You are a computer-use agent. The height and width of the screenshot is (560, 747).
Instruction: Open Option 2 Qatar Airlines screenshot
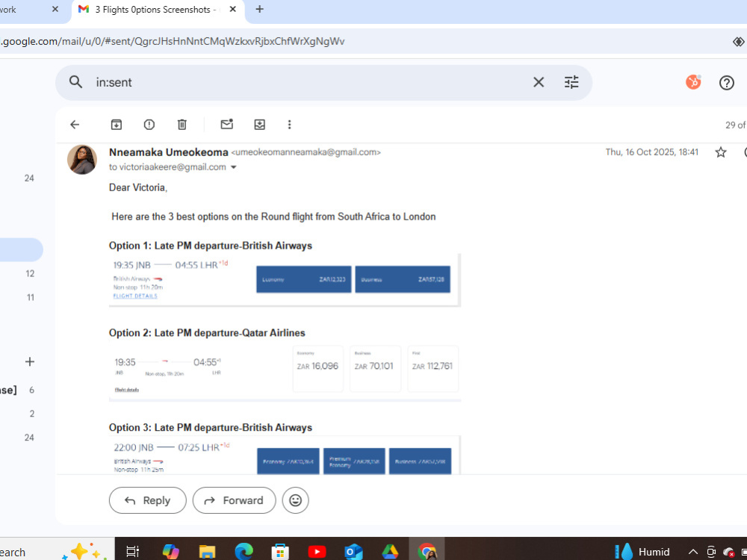(x=285, y=371)
